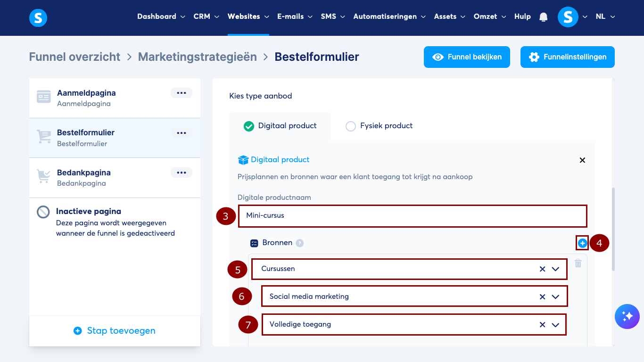This screenshot has width=644, height=362.
Task: Go to Marketingstrategieën breadcrumb
Action: tap(198, 57)
